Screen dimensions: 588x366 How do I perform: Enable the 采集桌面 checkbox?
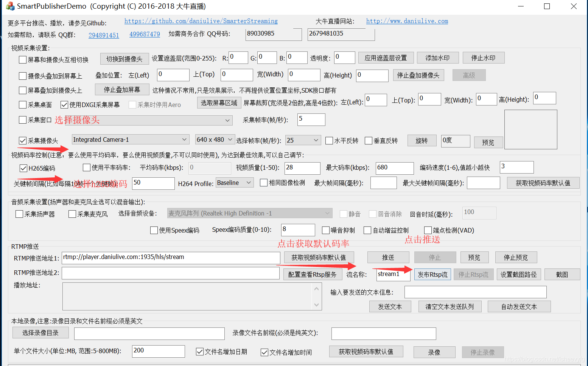coord(22,104)
